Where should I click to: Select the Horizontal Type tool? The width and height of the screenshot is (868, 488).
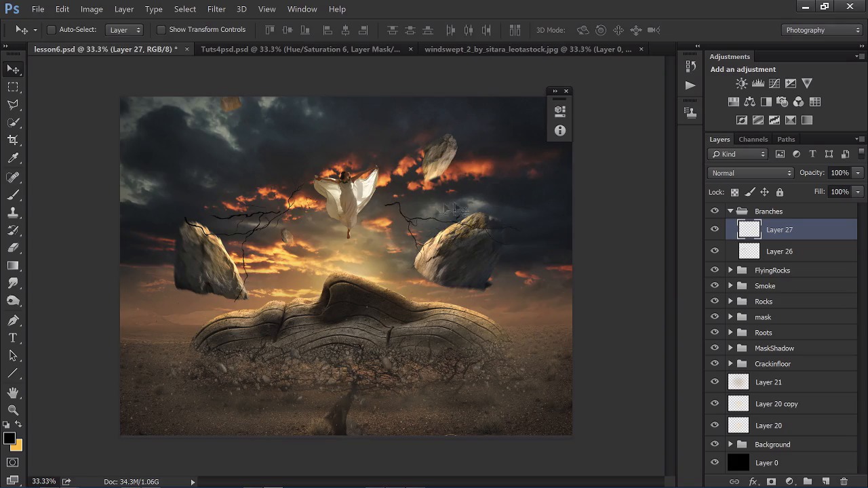(x=13, y=338)
